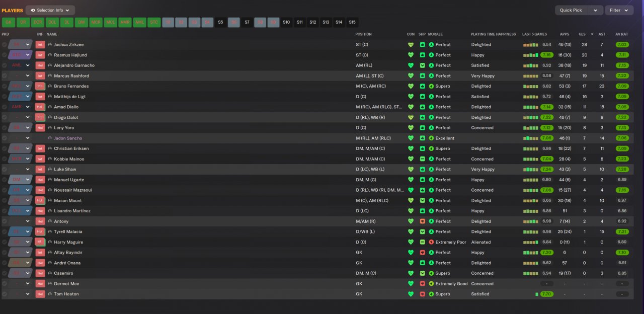The height and width of the screenshot is (314, 644).
Task: Select the STC position slot
Action: (154, 22)
